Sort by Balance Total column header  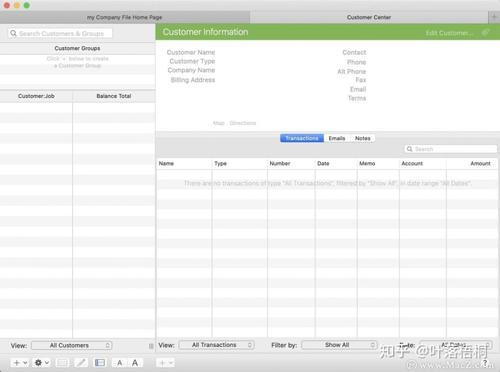pos(114,96)
